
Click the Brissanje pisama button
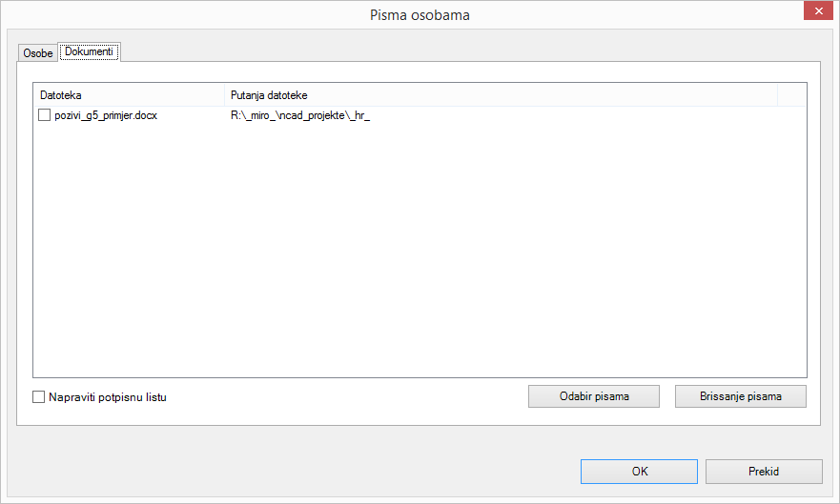click(740, 396)
